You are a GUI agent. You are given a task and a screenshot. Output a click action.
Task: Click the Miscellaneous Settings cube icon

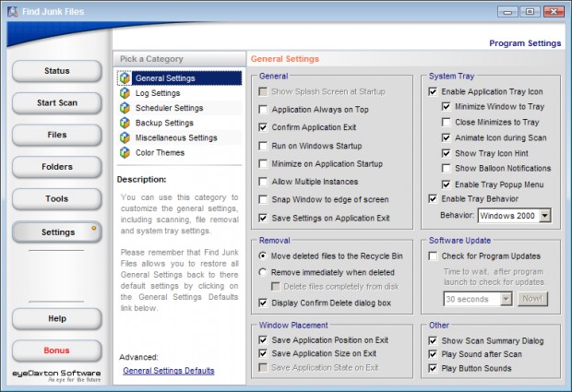[125, 137]
